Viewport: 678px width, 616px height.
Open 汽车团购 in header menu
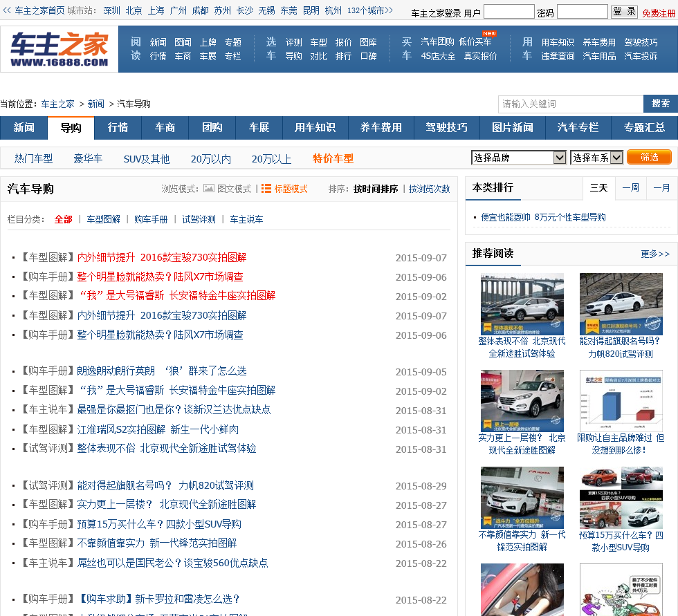437,42
